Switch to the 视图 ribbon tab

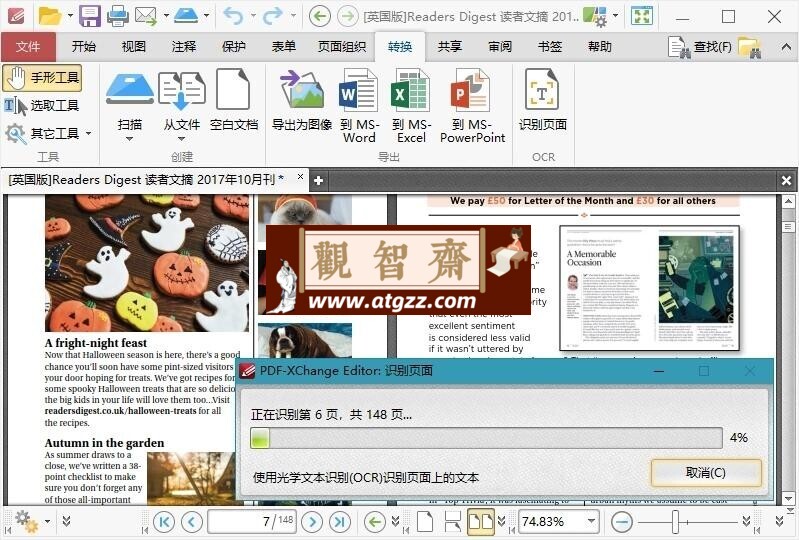coord(134,47)
